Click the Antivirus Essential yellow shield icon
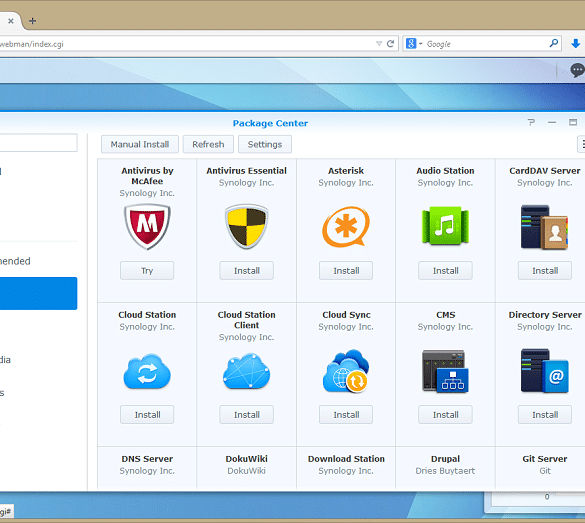The image size is (585, 523). [x=246, y=226]
